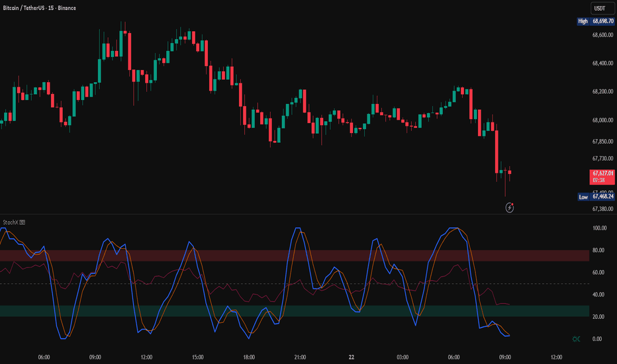Click the 21:00 time axis label
The image size is (617, 364).
click(x=300, y=357)
